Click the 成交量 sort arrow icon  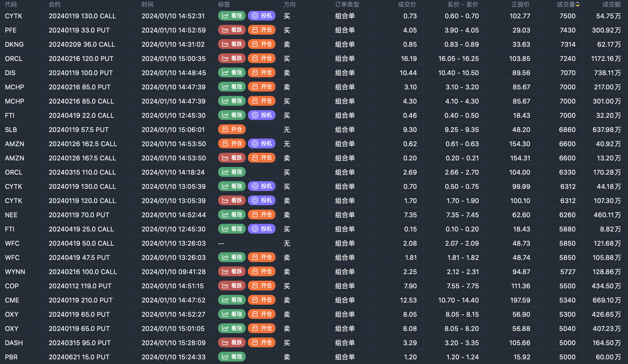point(578,5)
